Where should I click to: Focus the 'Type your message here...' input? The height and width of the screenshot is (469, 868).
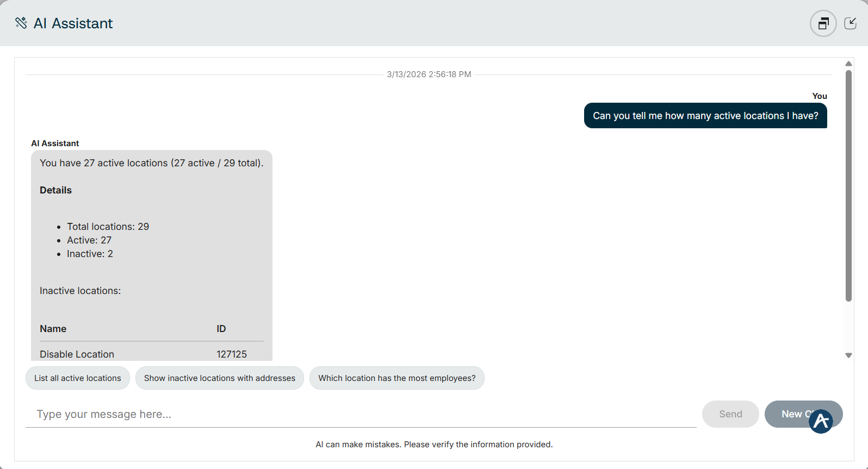coord(361,414)
